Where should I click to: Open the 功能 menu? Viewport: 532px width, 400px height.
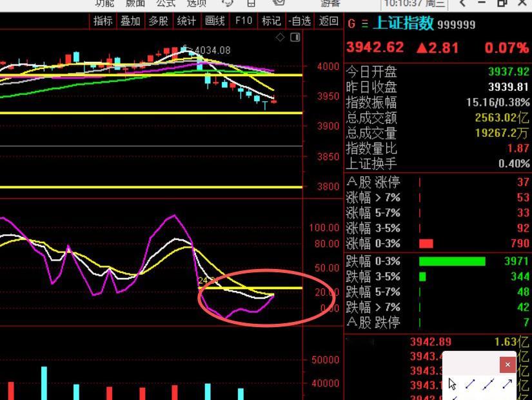[104, 3]
